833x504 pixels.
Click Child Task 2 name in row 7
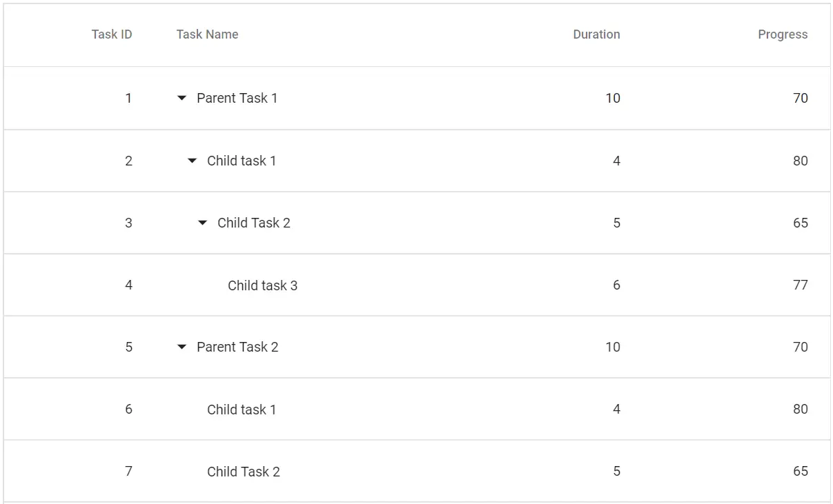(x=244, y=472)
